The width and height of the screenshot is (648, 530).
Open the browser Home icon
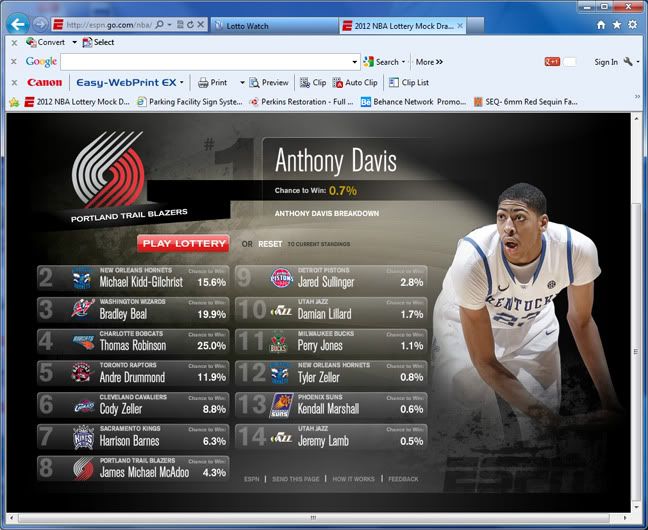pyautogui.click(x=601, y=25)
